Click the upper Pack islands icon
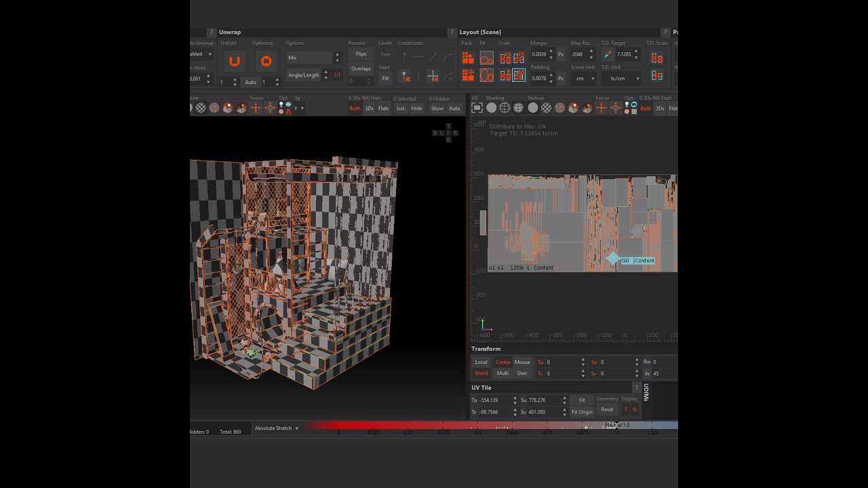Screen dimensions: 868x488 tap(468, 58)
